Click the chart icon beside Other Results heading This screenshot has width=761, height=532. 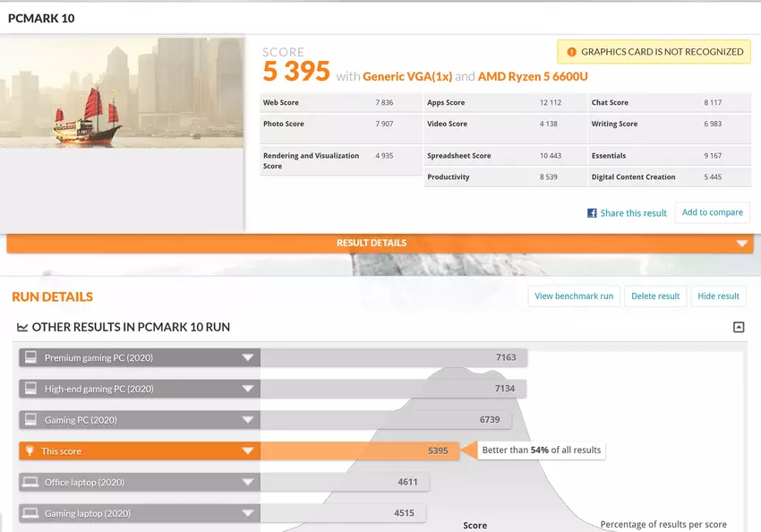[21, 328]
